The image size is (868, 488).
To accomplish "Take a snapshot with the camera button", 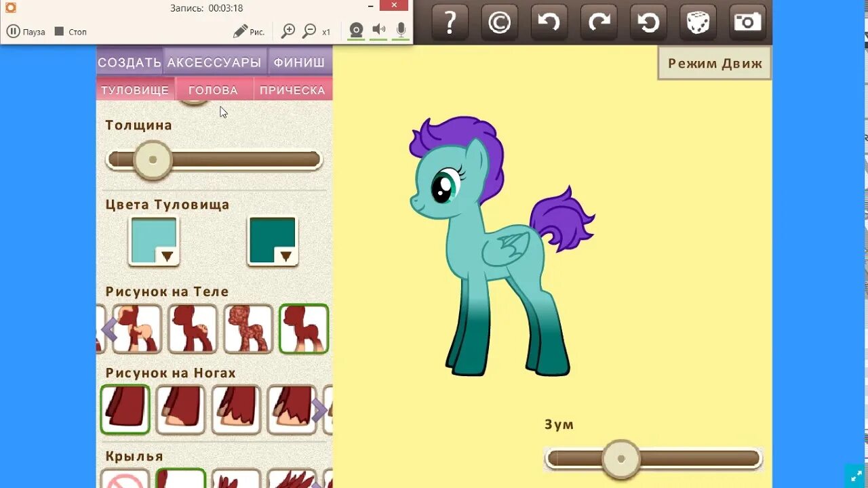I will click(x=748, y=22).
